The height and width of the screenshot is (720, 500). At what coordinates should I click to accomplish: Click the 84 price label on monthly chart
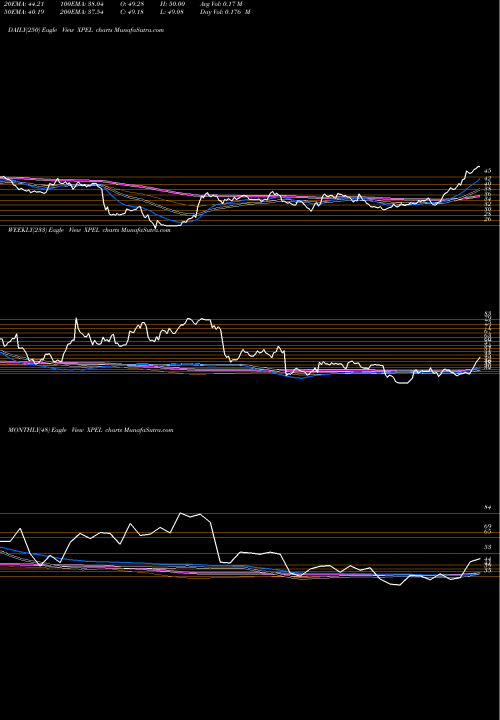[489, 507]
